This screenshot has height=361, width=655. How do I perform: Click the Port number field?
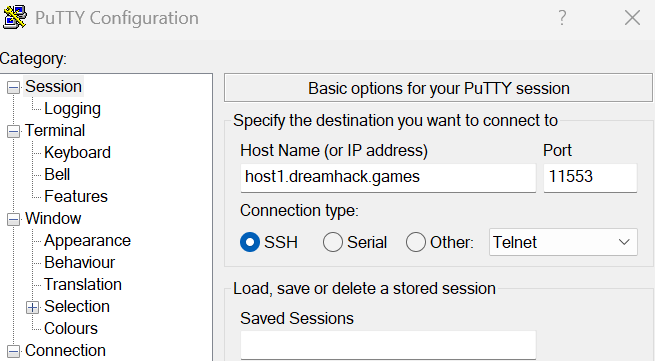(590, 178)
